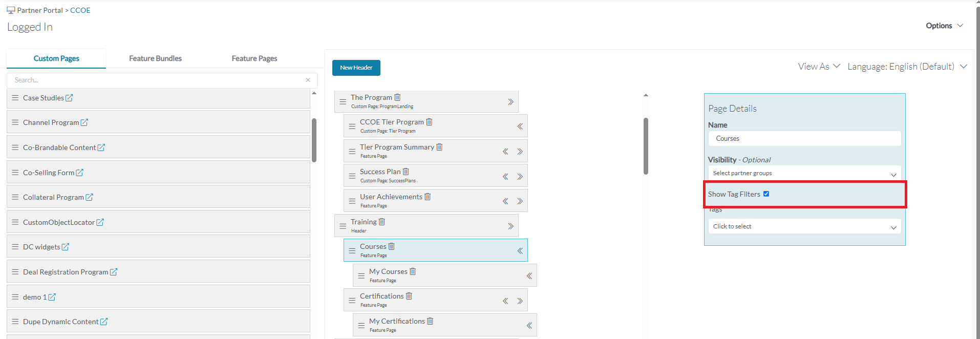The image size is (980, 339).
Task: Grab drag handle on Co-Selling Form
Action: click(15, 173)
